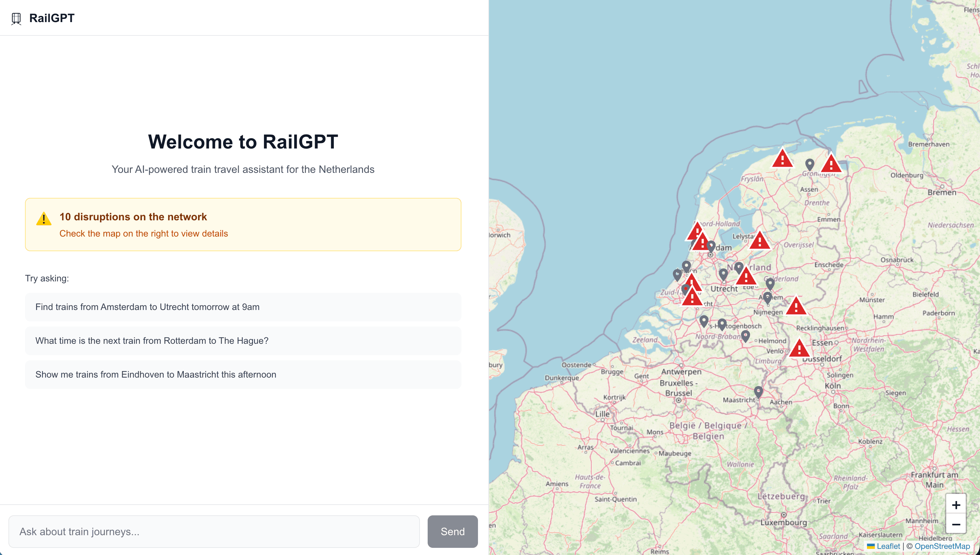Zoom out on the map
Viewport: 980px width, 555px height.
pyautogui.click(x=956, y=524)
